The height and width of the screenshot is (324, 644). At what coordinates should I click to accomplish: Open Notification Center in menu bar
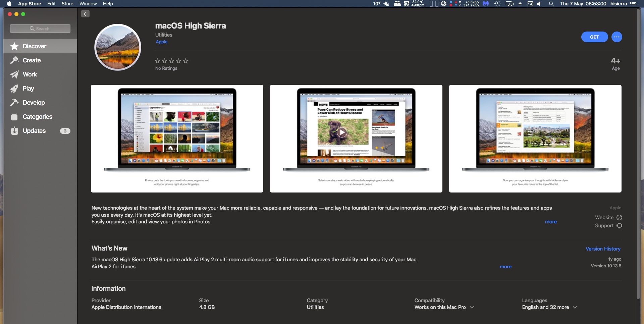click(633, 4)
